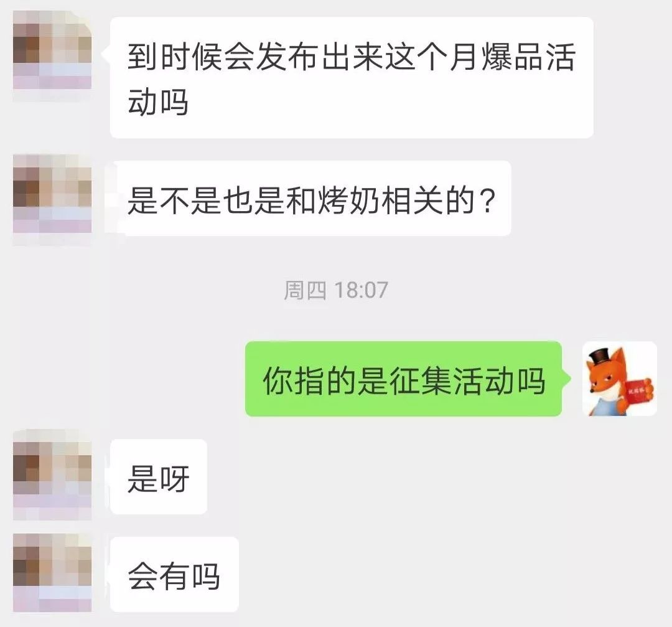Select the green 你指的是征集活动吗 bubble
Image resolution: width=672 pixels, height=627 pixels.
403,379
